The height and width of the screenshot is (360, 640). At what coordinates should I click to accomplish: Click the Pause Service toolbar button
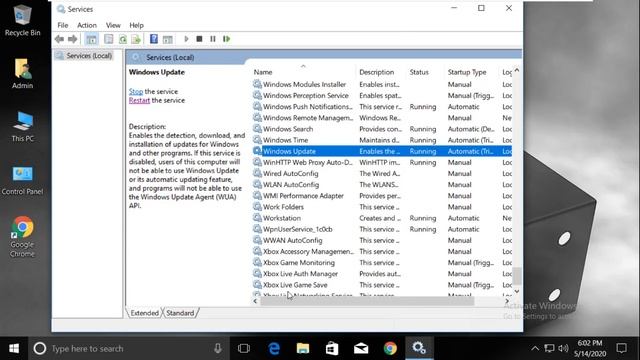213,39
